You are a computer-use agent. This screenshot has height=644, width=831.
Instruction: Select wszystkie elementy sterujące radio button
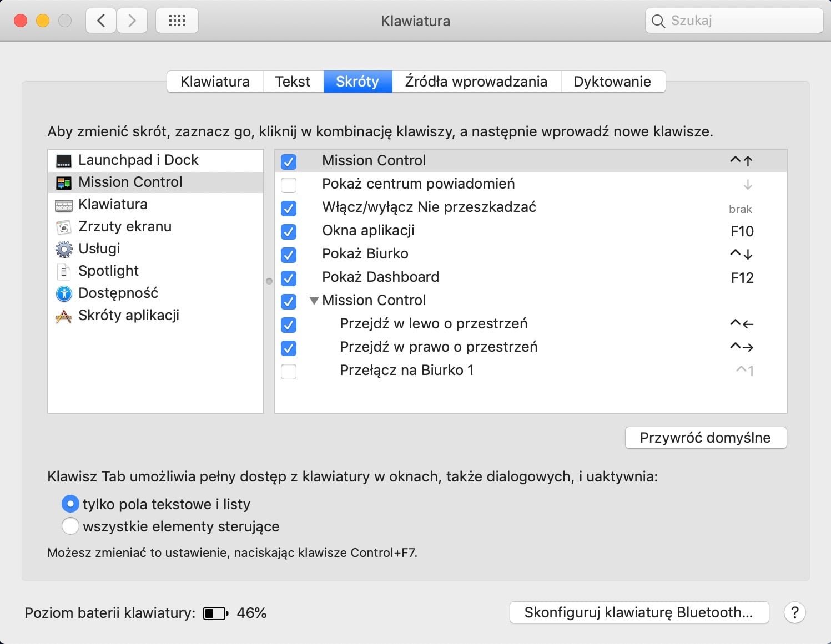tap(70, 526)
